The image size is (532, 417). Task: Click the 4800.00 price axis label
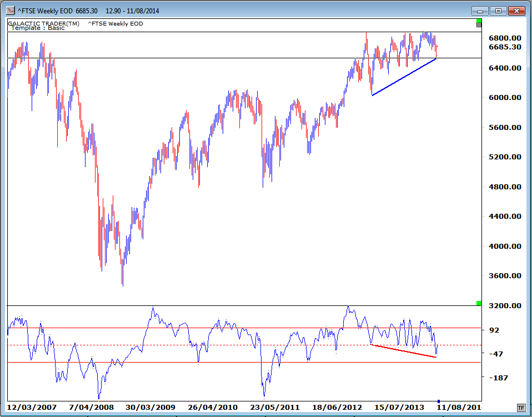point(505,187)
